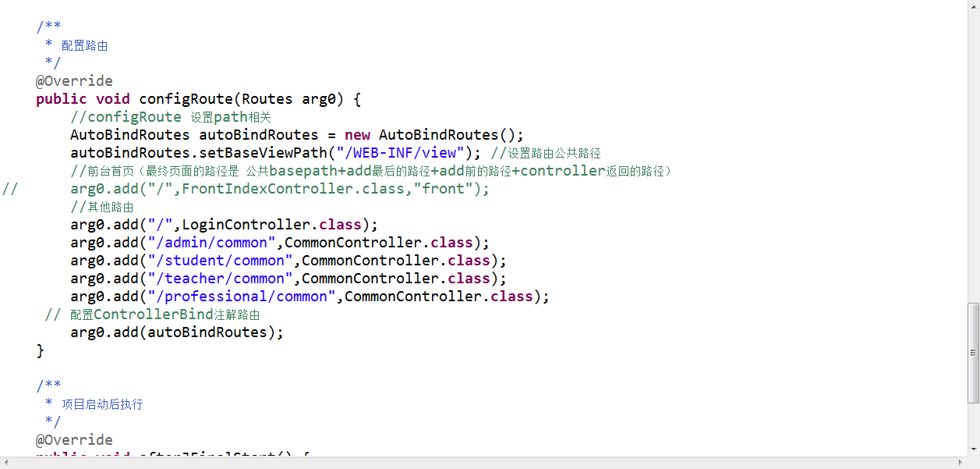Click the "Routes arg0" parameter
Screen dimensions: 980x469
click(288, 99)
